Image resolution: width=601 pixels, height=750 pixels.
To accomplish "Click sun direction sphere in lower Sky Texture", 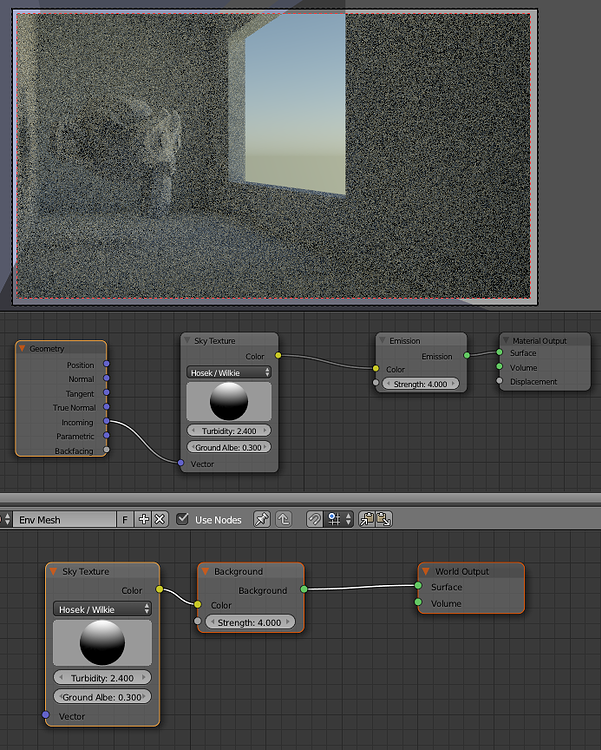I will (102, 642).
